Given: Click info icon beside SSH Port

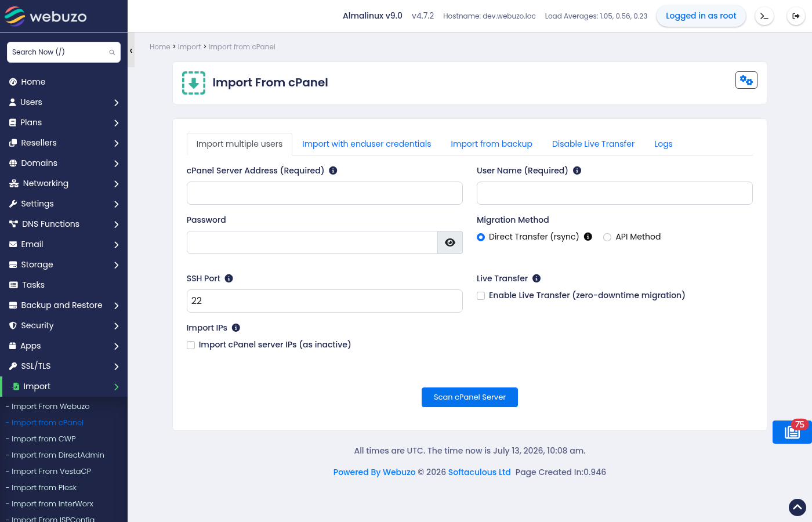Looking at the screenshot, I should tap(229, 278).
